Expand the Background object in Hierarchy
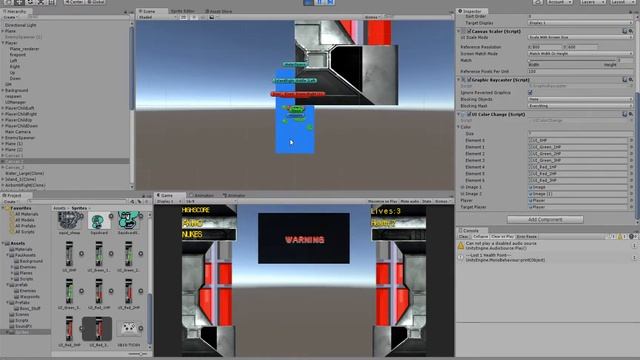Screen dimensions: 640x360 click(3, 90)
